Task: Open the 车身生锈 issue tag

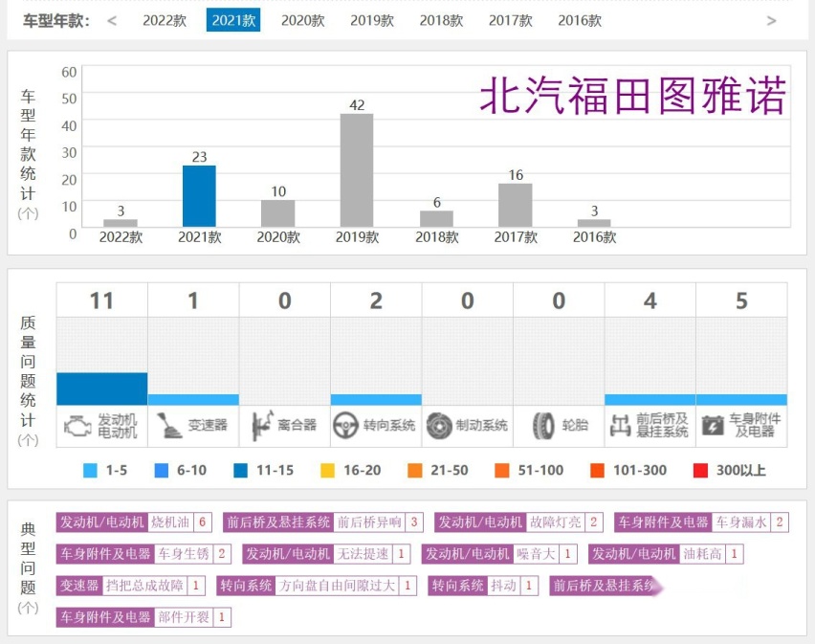Action: click(143, 554)
